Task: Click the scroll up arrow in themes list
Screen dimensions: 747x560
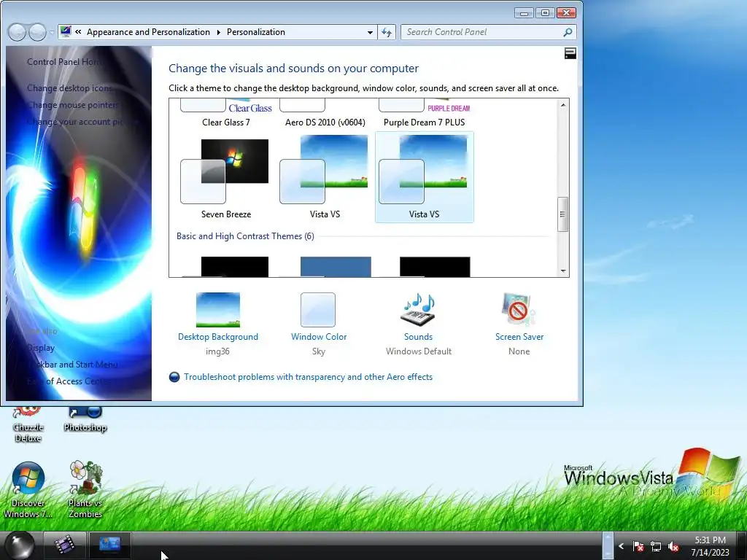Action: 563,105
